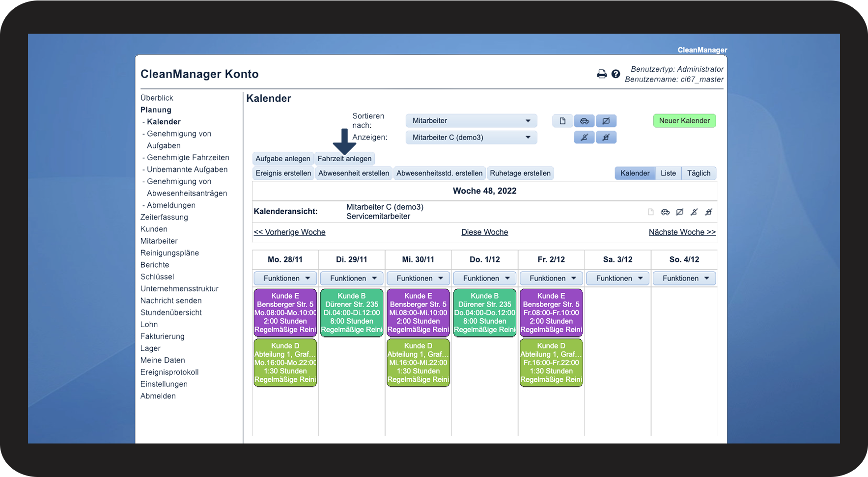Open the green Kunde D task on Monday

(285, 363)
